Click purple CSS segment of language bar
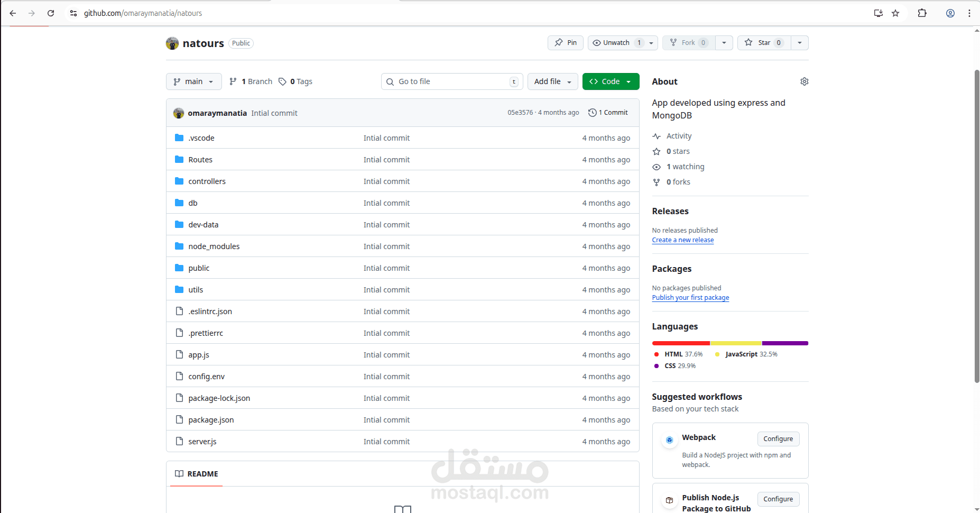Viewport: 980px width, 513px height. pyautogui.click(x=785, y=343)
